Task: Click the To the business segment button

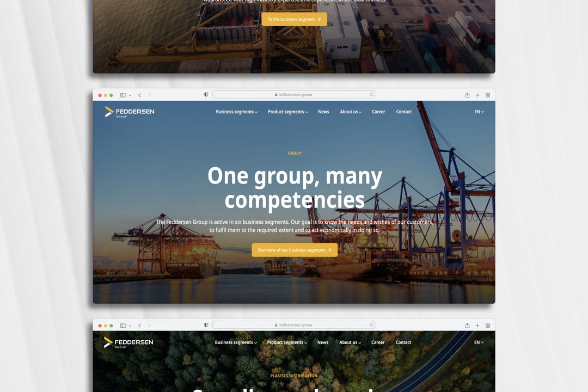Action: tap(294, 19)
